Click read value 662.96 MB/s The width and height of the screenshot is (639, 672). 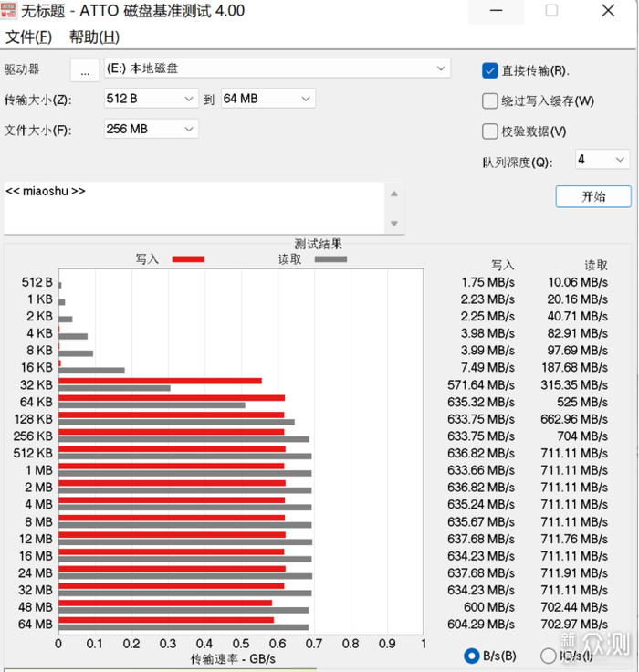pyautogui.click(x=574, y=419)
